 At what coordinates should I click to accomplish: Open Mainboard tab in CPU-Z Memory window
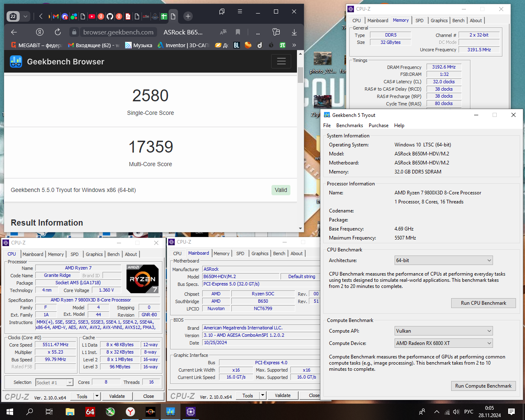(x=378, y=21)
